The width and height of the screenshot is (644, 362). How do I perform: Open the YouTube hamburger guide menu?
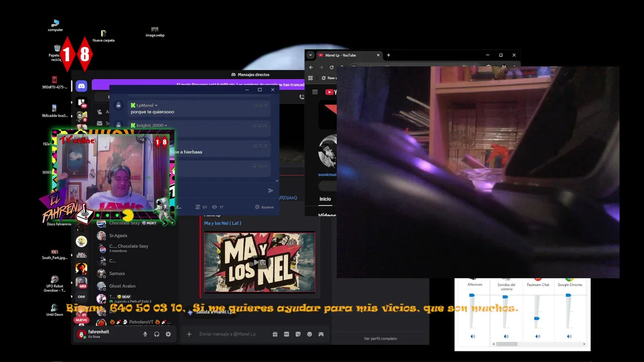(x=315, y=92)
